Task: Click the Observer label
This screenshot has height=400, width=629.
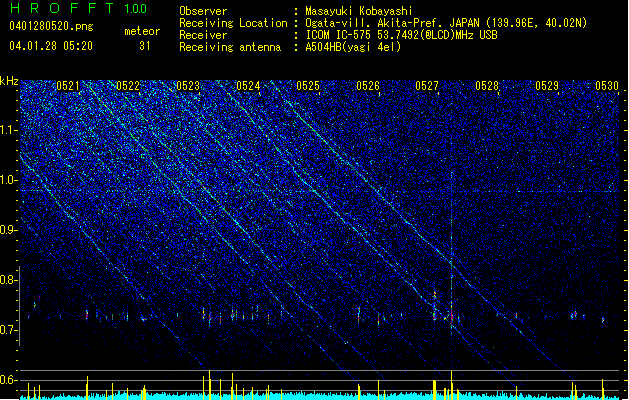Action: (203, 11)
